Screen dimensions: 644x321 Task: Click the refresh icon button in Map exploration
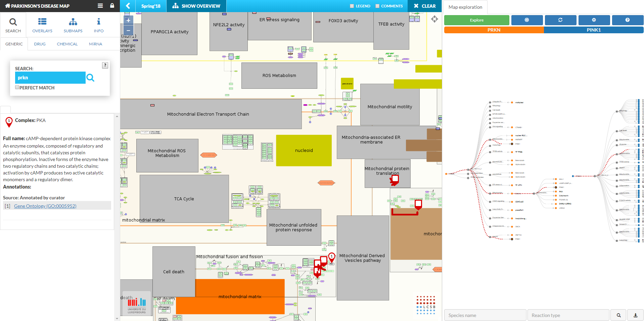coord(560,20)
